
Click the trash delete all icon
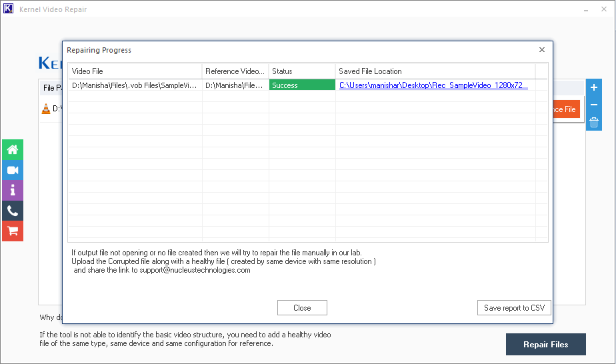pyautogui.click(x=594, y=123)
